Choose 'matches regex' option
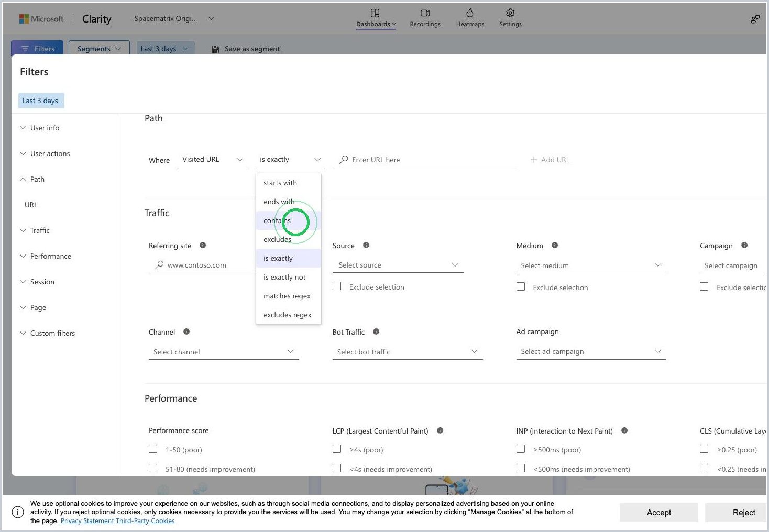769x532 pixels. (x=289, y=296)
